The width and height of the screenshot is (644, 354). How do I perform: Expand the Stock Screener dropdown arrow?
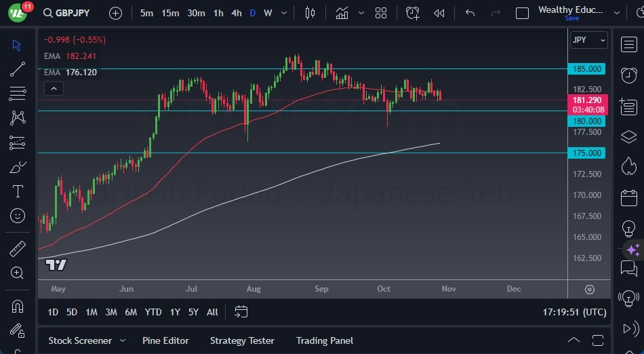pyautogui.click(x=123, y=341)
